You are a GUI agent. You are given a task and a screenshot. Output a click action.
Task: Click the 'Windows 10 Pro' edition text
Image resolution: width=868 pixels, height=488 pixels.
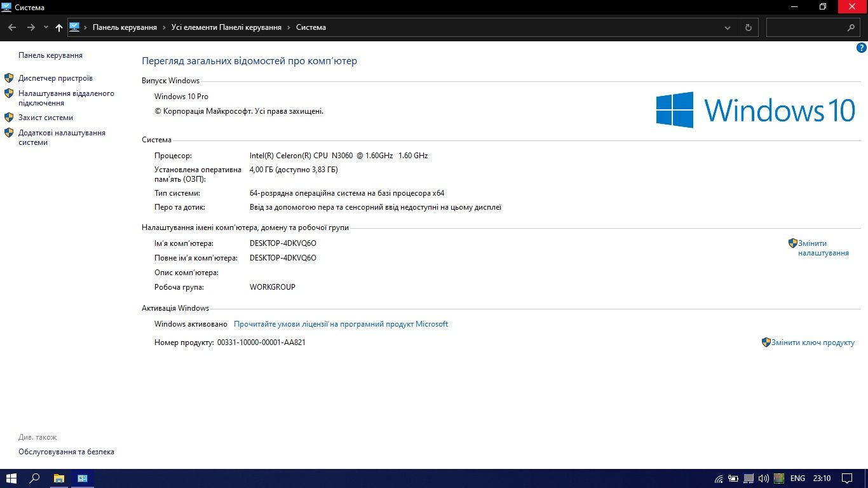[x=181, y=97]
